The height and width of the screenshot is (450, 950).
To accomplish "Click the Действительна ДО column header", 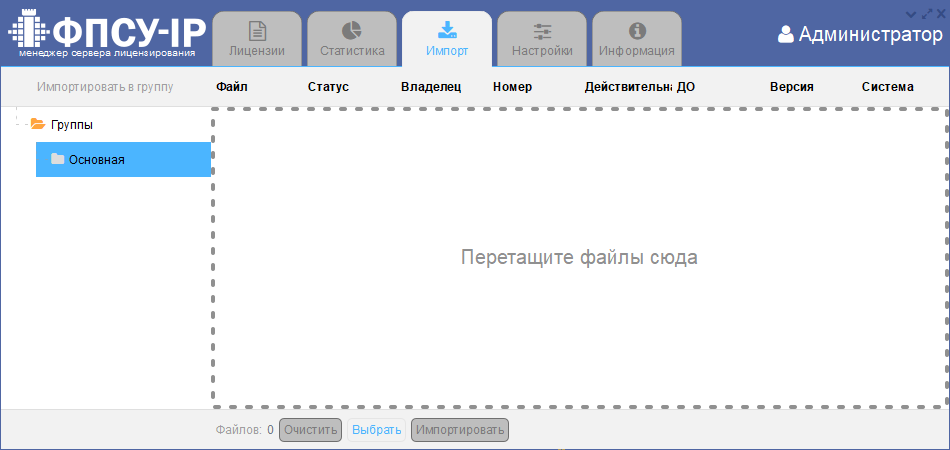I will point(639,87).
